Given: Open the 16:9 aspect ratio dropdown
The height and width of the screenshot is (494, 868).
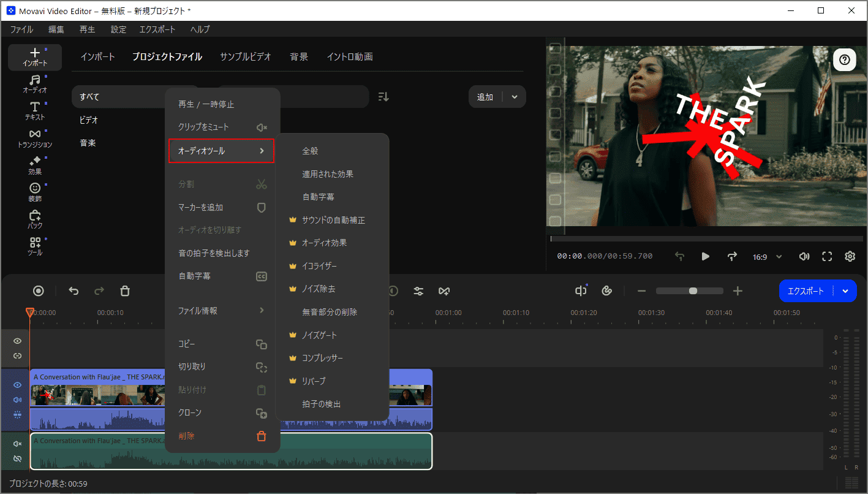Looking at the screenshot, I should [767, 257].
